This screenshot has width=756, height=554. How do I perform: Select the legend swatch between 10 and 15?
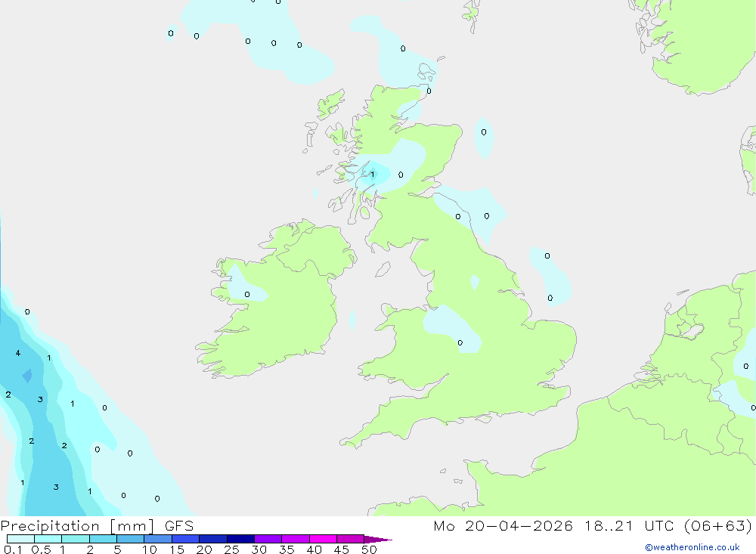[x=158, y=539]
